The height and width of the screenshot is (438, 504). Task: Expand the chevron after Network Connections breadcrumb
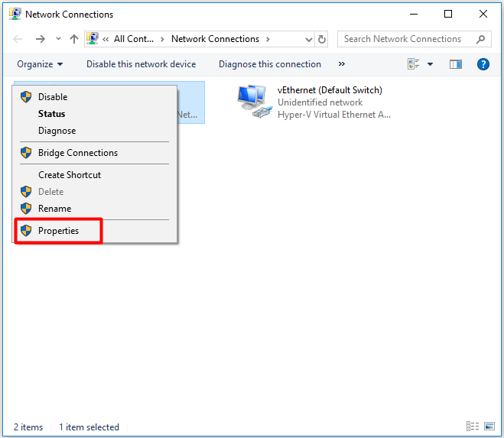268,39
